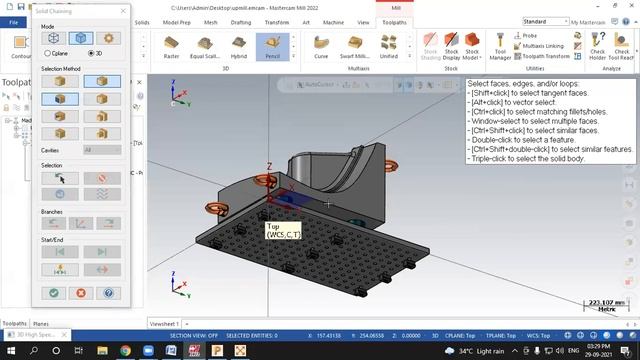Select the Pencil toolpath
This screenshot has width=640, height=360.
(273, 47)
